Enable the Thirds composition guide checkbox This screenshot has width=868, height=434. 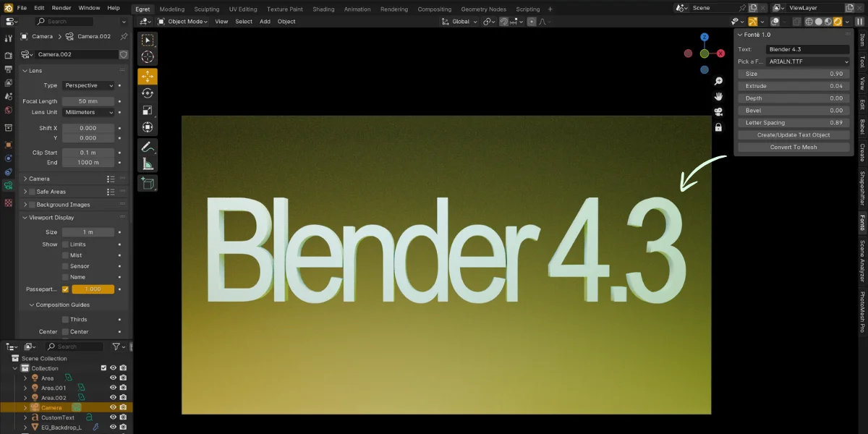64,319
